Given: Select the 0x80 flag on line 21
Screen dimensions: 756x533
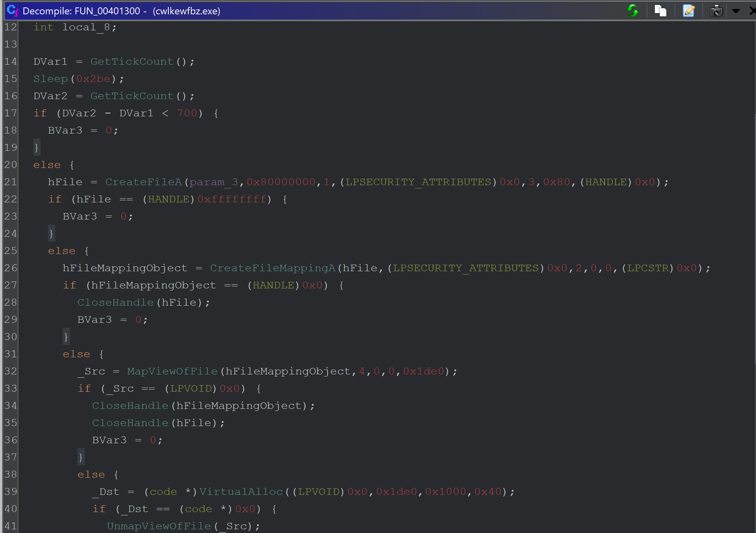Looking at the screenshot, I should coord(557,182).
